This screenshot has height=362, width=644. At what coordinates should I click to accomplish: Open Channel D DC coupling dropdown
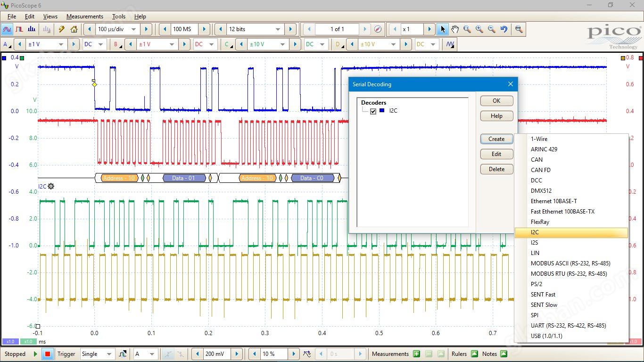433,44
